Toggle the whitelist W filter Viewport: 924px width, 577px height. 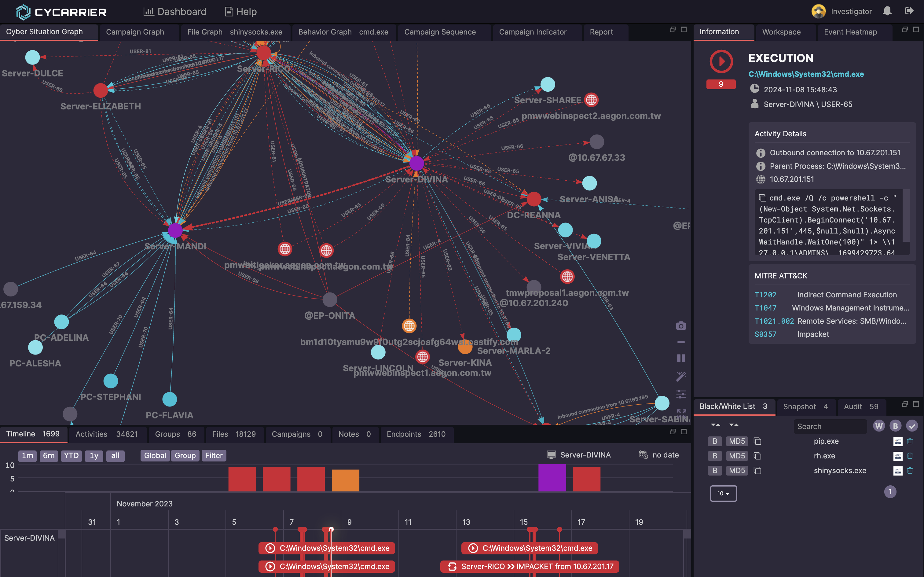(x=878, y=426)
